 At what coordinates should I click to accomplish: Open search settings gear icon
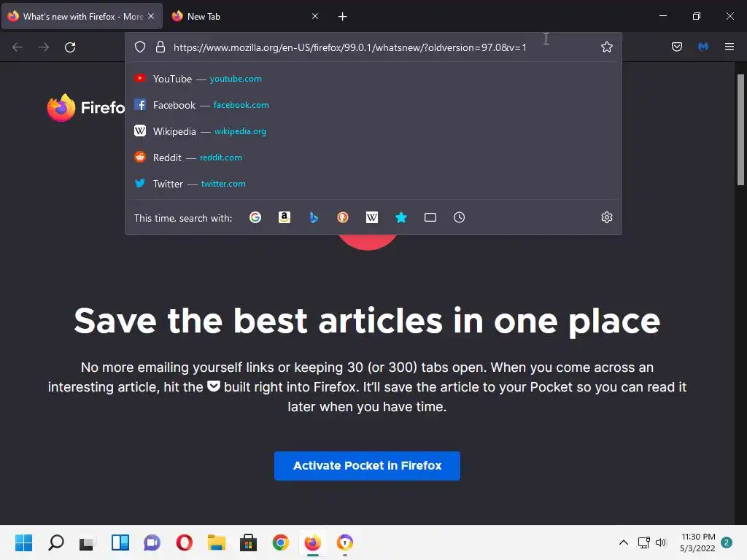(x=606, y=217)
